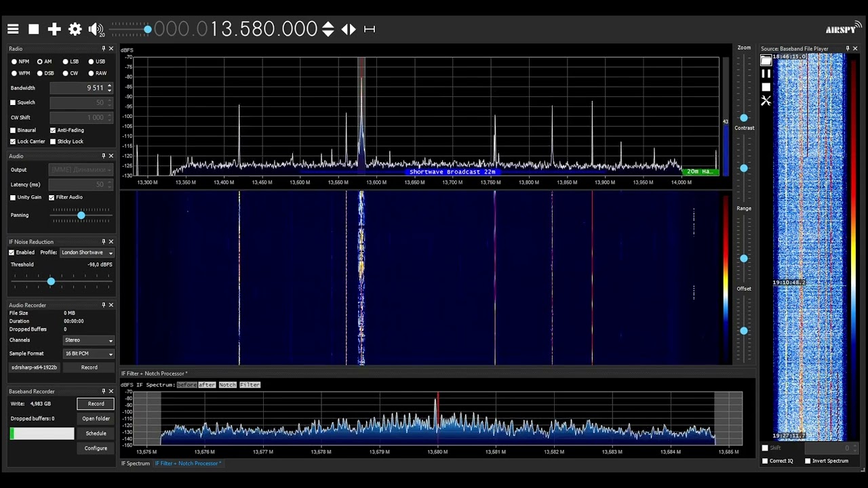The image size is (868, 488).
Task: Toggle Filter Audio checkbox
Action: coord(52,197)
